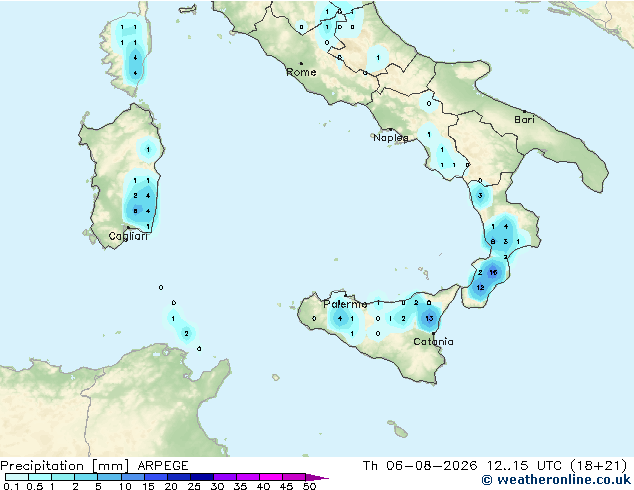Click the legend scale label 0.5

(35, 486)
